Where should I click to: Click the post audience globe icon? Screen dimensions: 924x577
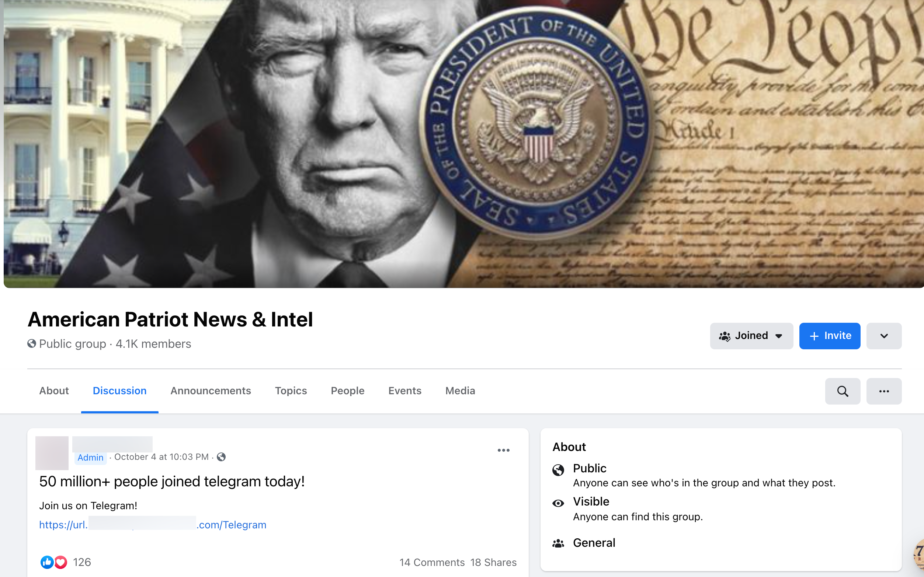point(221,457)
